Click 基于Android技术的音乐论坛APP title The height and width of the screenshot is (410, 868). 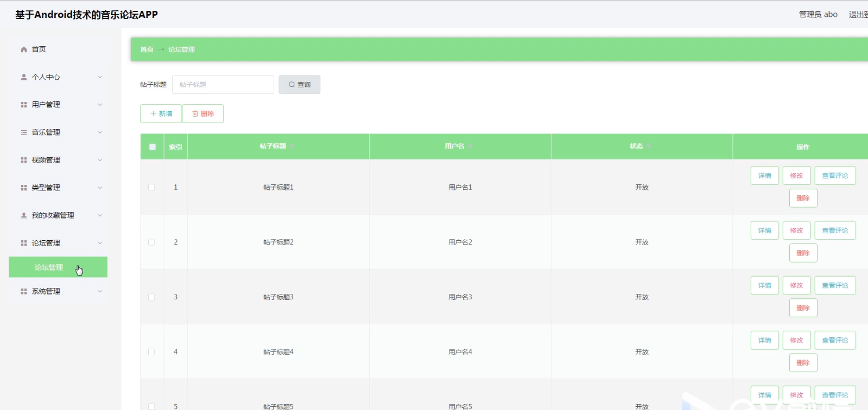[86, 15]
